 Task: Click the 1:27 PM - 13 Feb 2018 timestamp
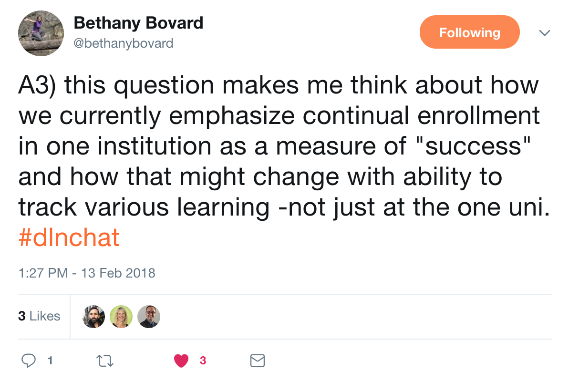click(87, 273)
